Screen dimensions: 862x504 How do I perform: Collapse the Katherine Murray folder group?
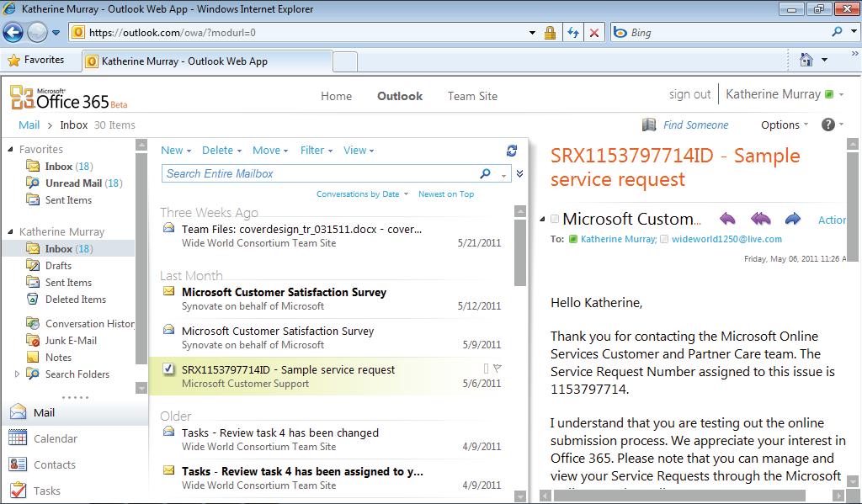pyautogui.click(x=10, y=231)
